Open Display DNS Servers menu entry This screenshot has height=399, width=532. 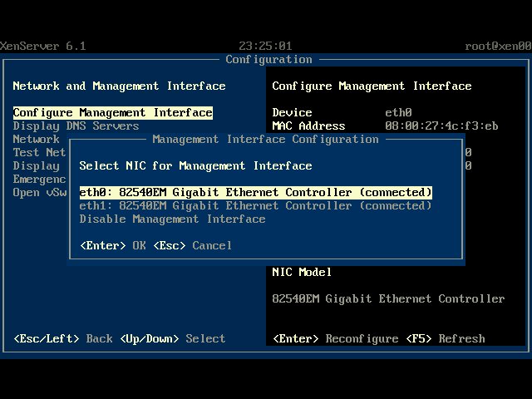click(x=76, y=126)
